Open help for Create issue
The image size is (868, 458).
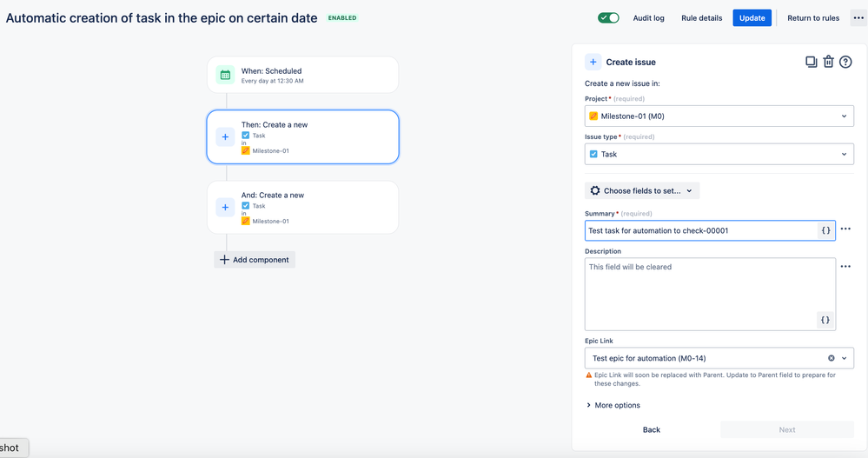[845, 62]
